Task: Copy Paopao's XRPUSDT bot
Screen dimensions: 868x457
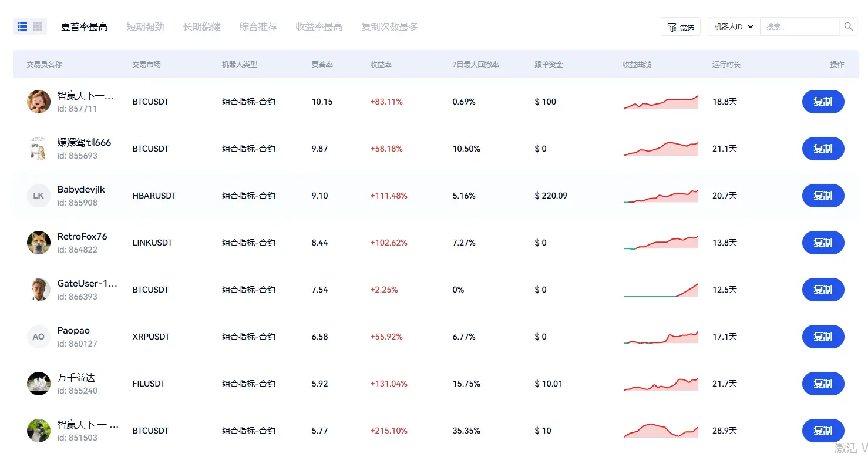Action: [x=823, y=337]
